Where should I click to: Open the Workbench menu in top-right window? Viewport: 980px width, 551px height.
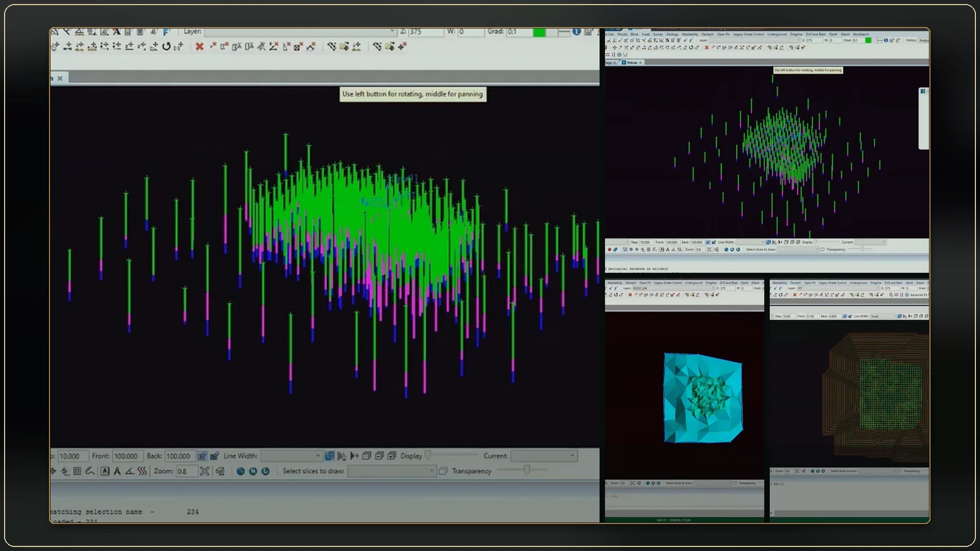861,34
